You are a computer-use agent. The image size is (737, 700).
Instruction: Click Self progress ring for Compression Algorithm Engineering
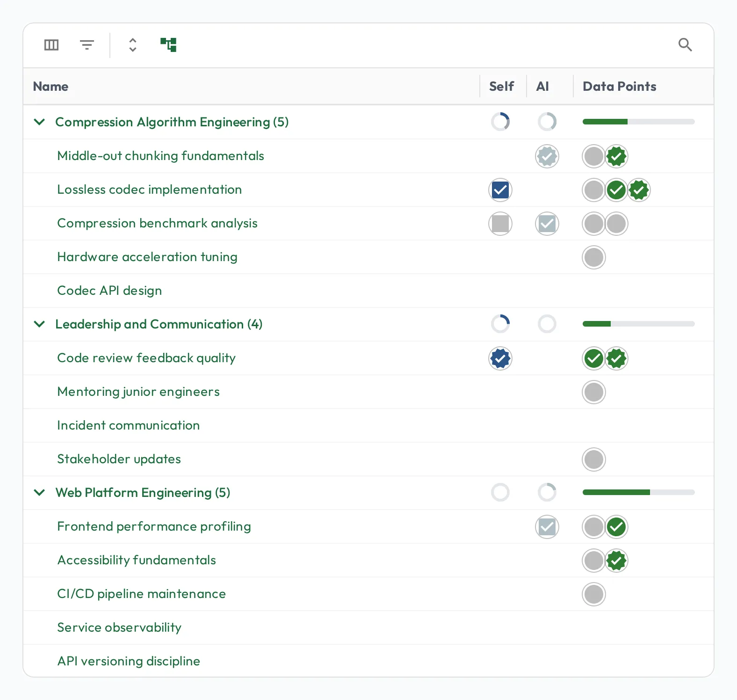[500, 122]
